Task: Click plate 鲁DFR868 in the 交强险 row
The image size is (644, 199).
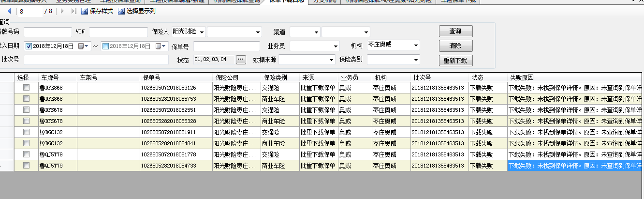Action: (58, 88)
